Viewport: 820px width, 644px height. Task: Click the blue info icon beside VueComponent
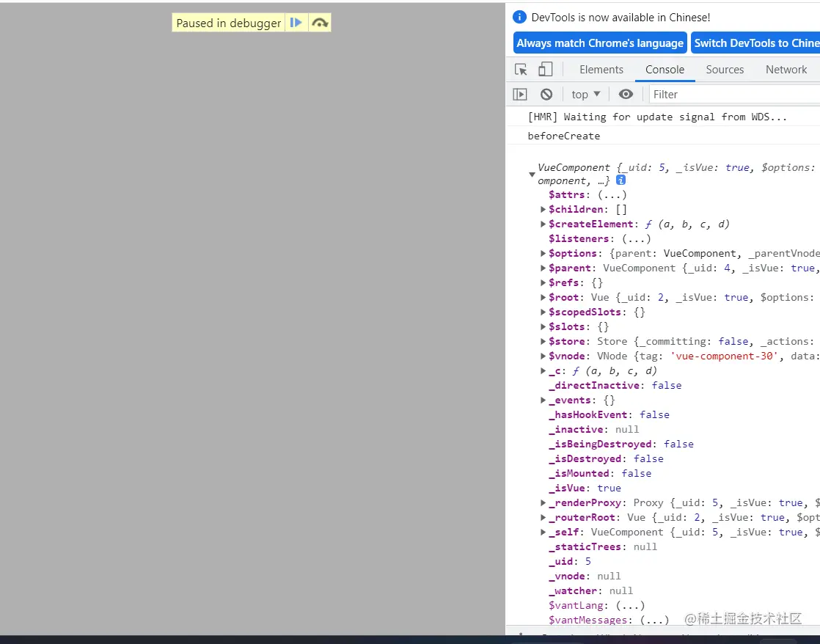621,180
